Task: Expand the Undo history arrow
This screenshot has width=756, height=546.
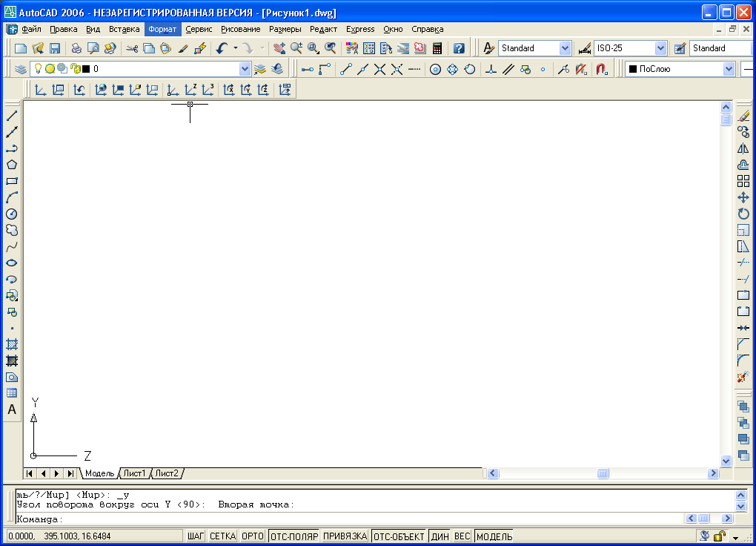Action: (235, 48)
